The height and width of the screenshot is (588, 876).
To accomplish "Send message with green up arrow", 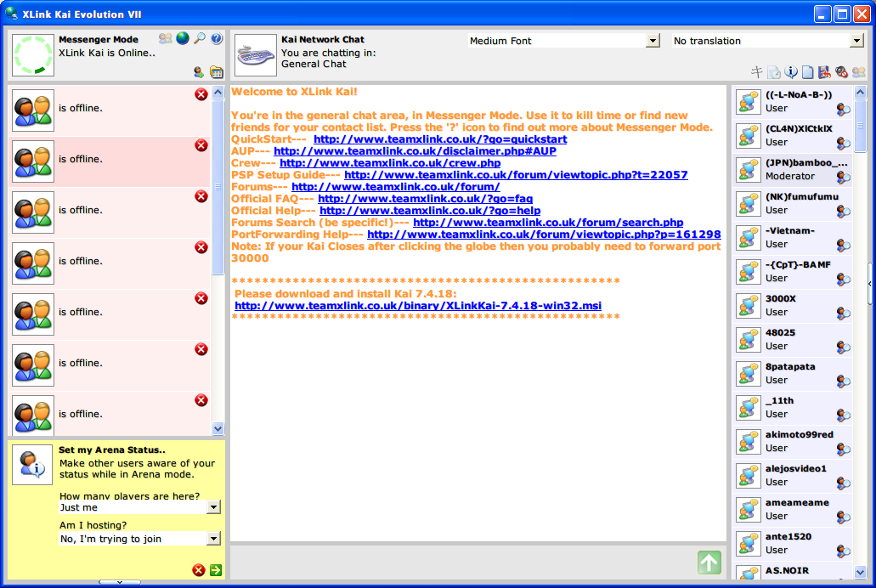I will 709,563.
